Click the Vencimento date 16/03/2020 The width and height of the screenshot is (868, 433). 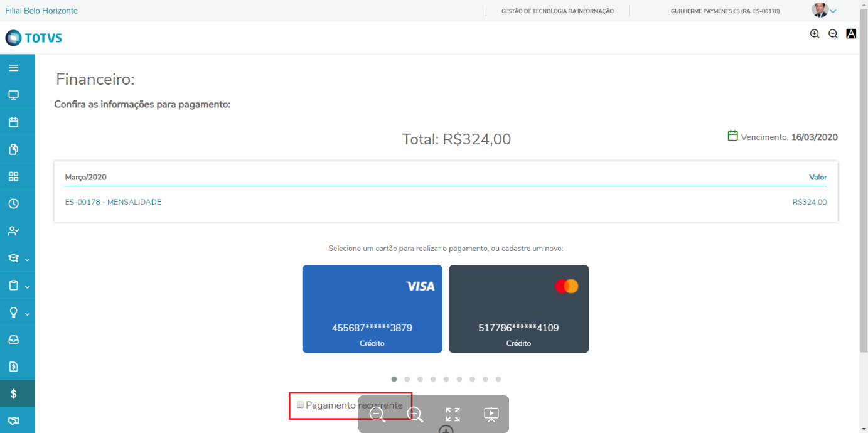pyautogui.click(x=814, y=137)
